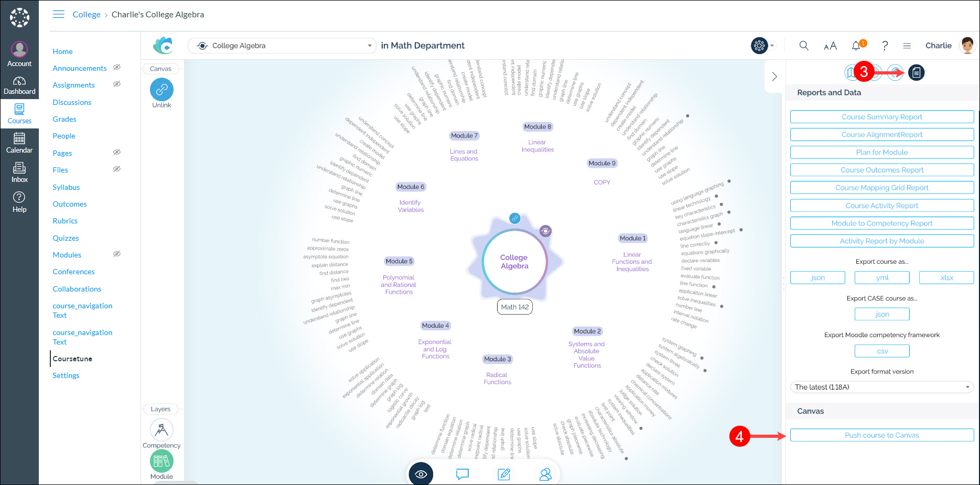Screen dimensions: 980x485
Task: Open notifications bell icon
Action: click(856, 46)
